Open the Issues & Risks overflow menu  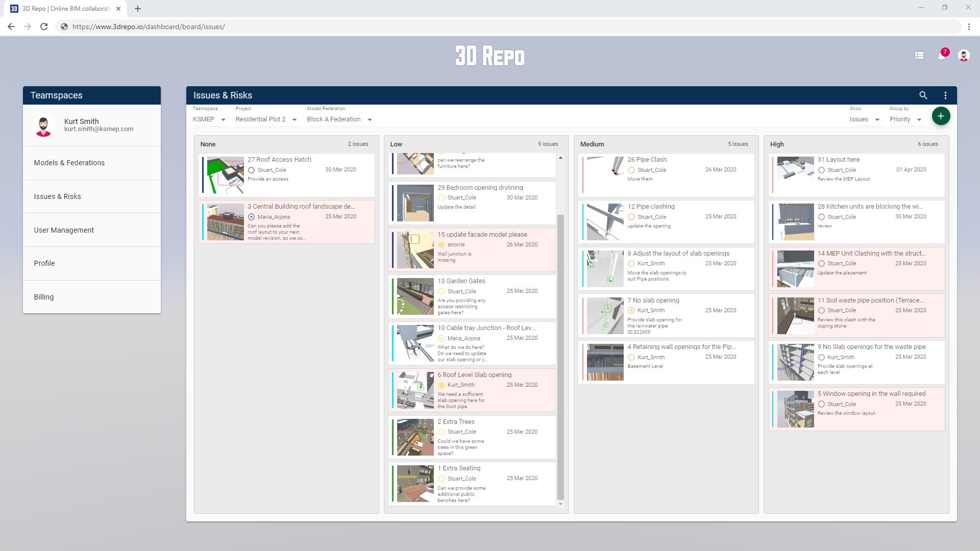click(x=945, y=95)
